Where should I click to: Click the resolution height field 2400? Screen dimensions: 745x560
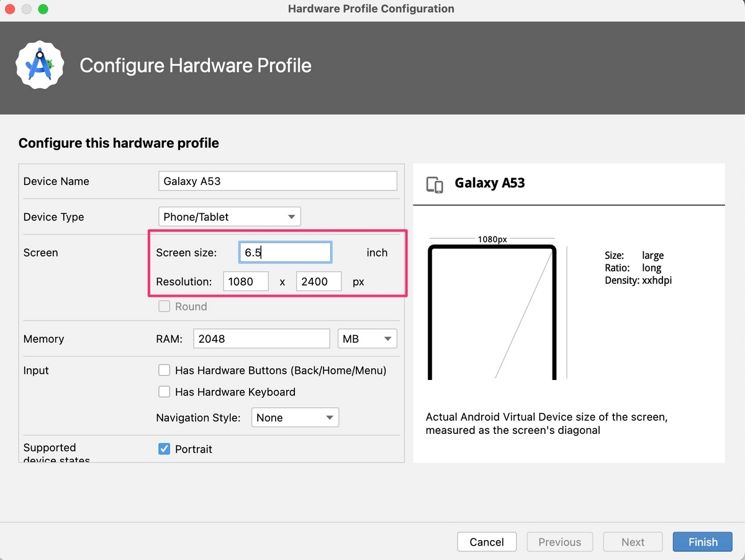point(319,281)
